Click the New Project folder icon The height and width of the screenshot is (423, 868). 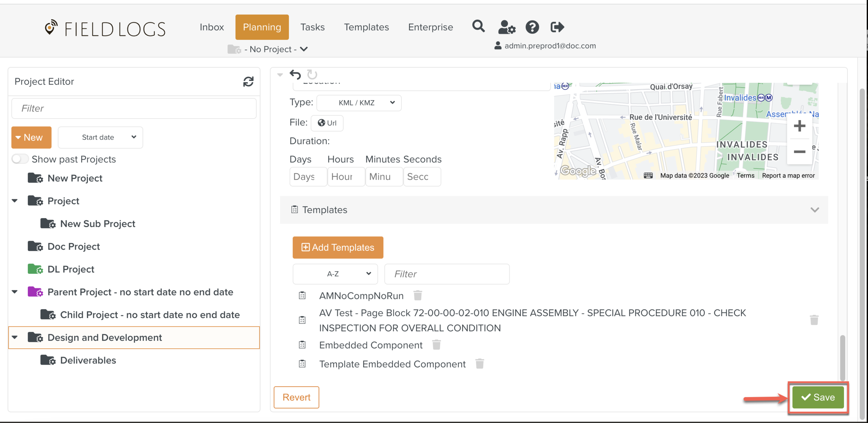pos(35,178)
